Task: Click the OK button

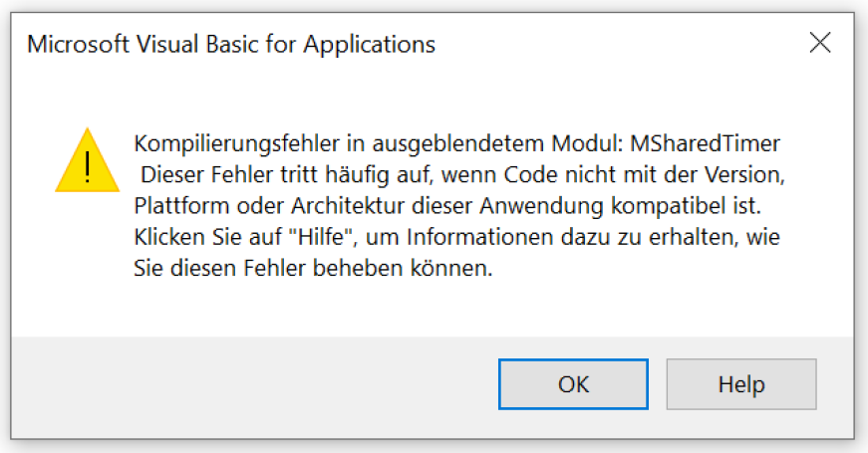Action: (573, 384)
